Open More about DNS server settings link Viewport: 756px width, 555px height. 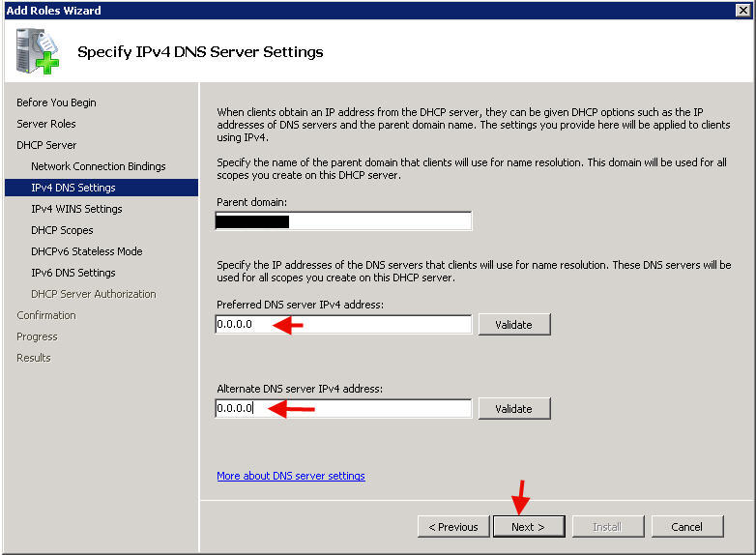click(x=291, y=476)
